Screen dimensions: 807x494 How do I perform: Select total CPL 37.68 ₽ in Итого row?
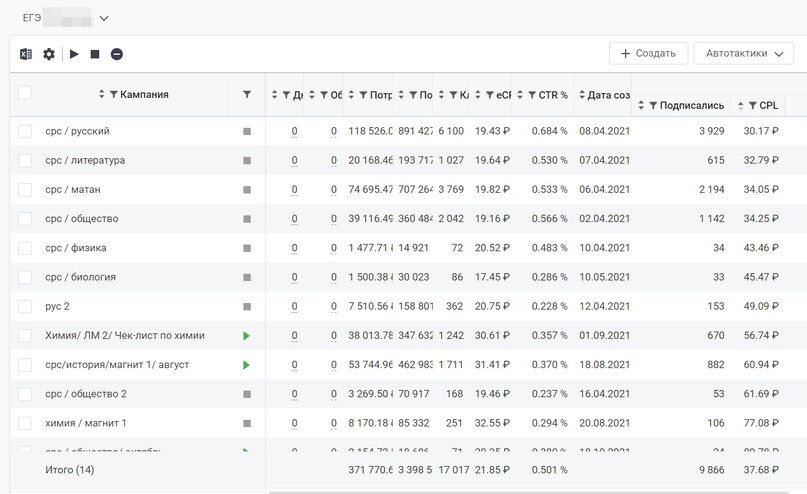[x=761, y=470]
